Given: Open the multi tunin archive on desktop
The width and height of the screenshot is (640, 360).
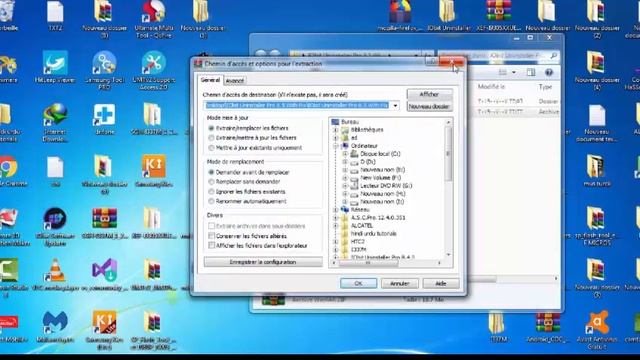Looking at the screenshot, I should point(597,167).
